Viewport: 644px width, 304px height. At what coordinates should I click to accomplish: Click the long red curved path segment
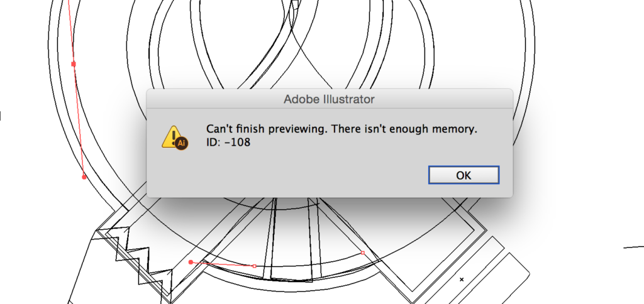pyautogui.click(x=77, y=102)
